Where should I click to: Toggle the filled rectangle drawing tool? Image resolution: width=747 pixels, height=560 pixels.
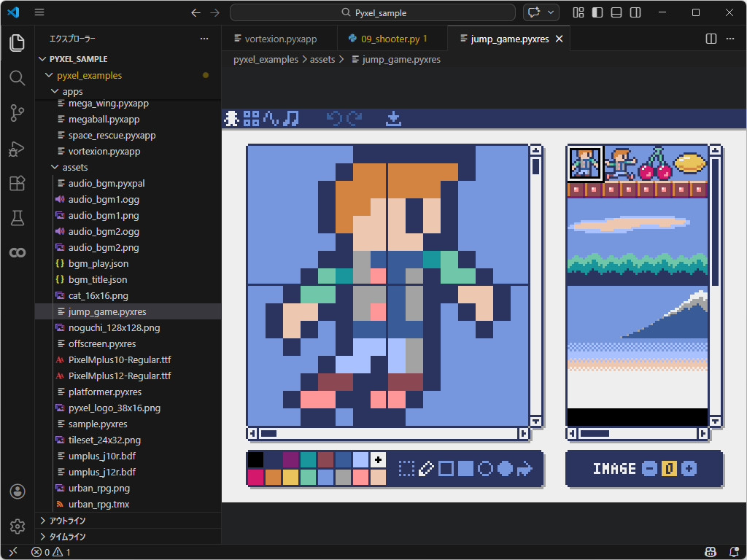point(465,470)
